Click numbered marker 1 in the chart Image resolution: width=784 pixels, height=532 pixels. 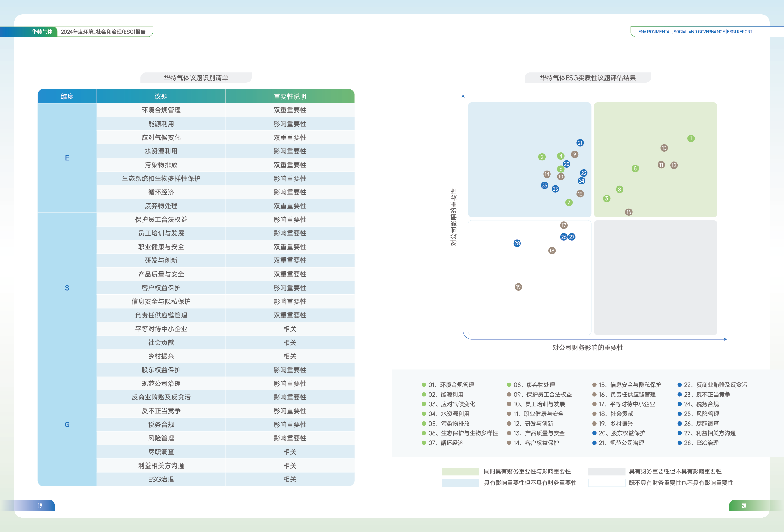690,138
